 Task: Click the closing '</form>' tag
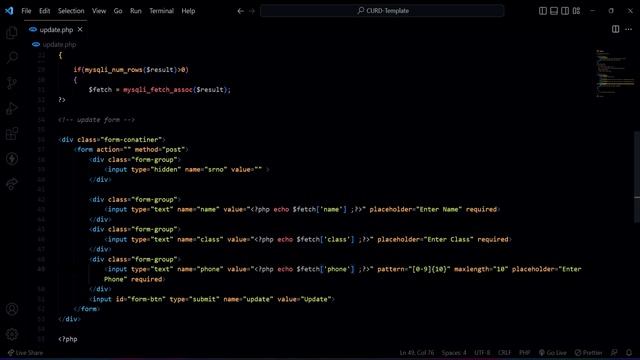click(87, 309)
